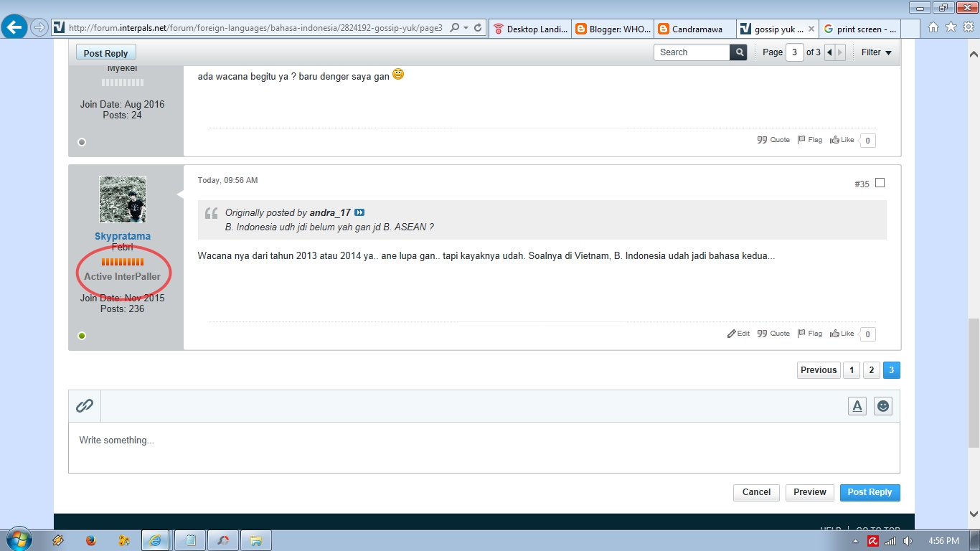Click the search magnifier button
The width and height of the screenshot is (980, 551).
click(738, 52)
